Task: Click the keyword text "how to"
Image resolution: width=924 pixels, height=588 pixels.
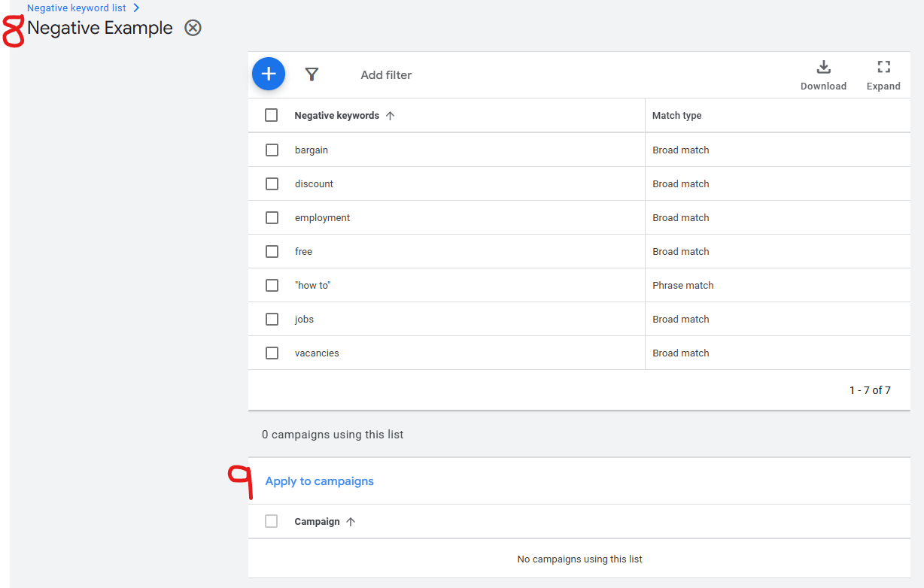Action: (x=313, y=285)
